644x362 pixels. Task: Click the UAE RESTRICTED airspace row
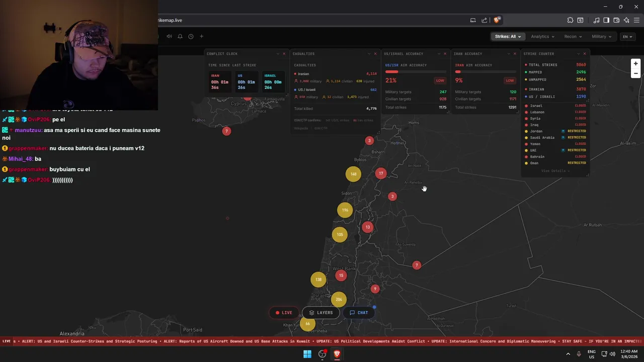pyautogui.click(x=555, y=150)
